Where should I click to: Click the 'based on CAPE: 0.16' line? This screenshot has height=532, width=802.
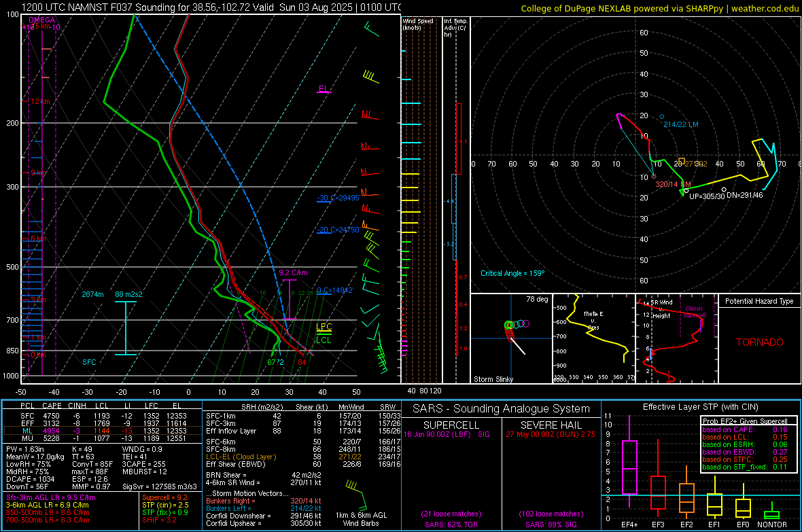point(745,429)
